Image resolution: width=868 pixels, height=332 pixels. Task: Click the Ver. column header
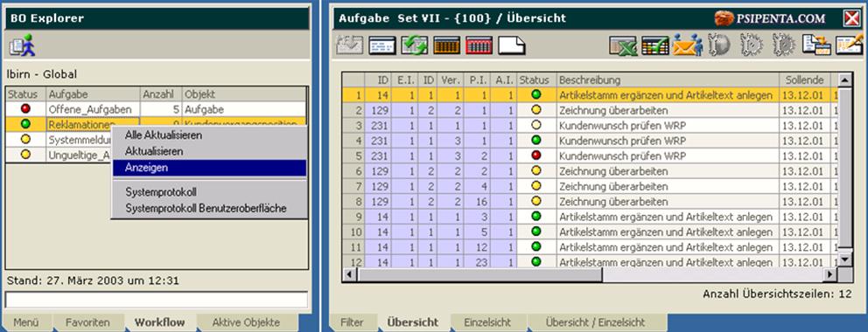[450, 80]
